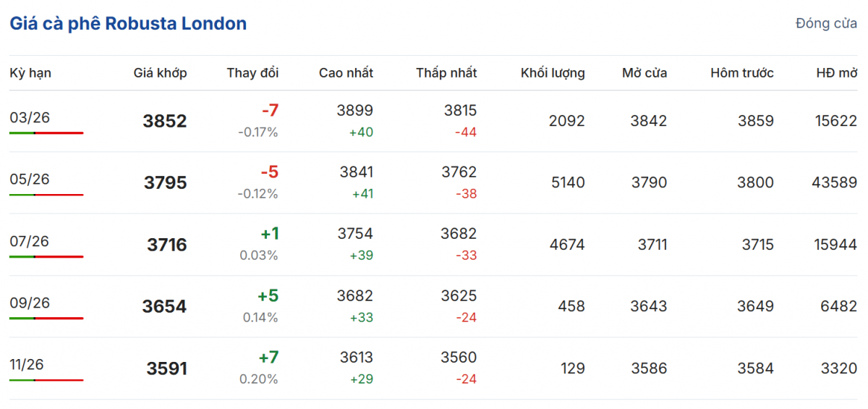Select the 07/26 contract term
Screen dimensions: 868x409
click(x=30, y=241)
